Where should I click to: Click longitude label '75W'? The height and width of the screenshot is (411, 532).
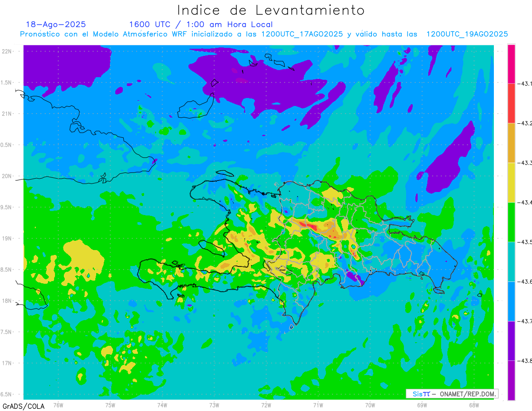(110, 405)
